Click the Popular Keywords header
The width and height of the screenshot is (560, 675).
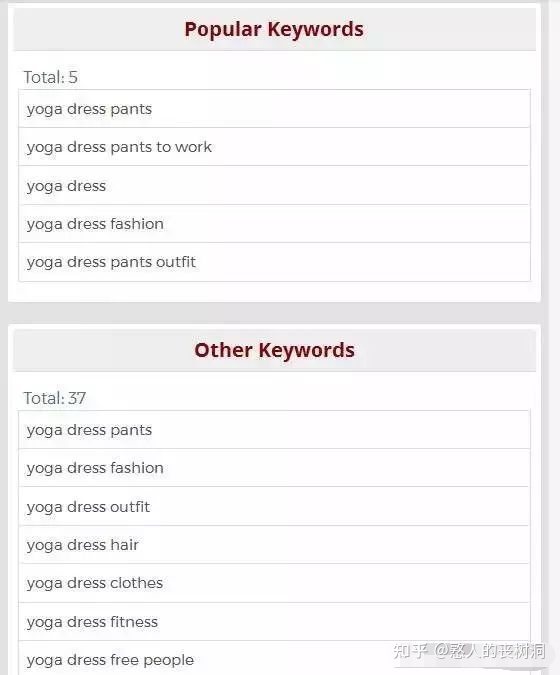[275, 30]
